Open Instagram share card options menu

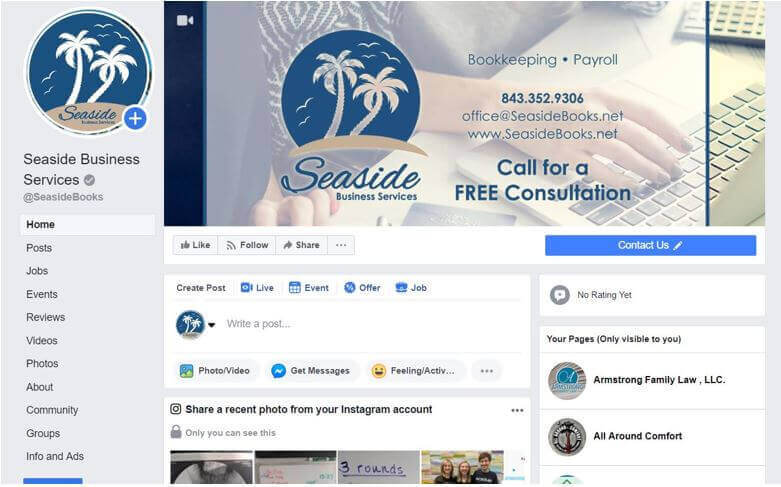click(x=517, y=410)
